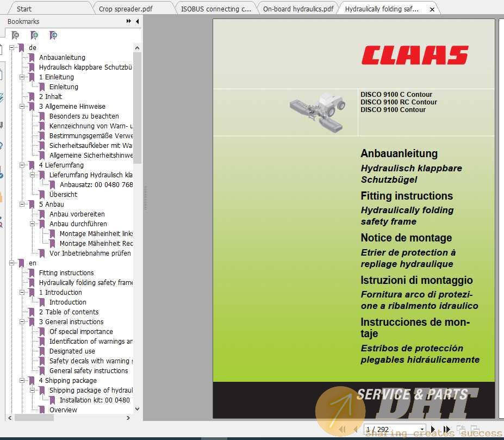Click the bookmarks scroll-up arrow
The width and height of the screenshot is (504, 440).
click(x=137, y=48)
